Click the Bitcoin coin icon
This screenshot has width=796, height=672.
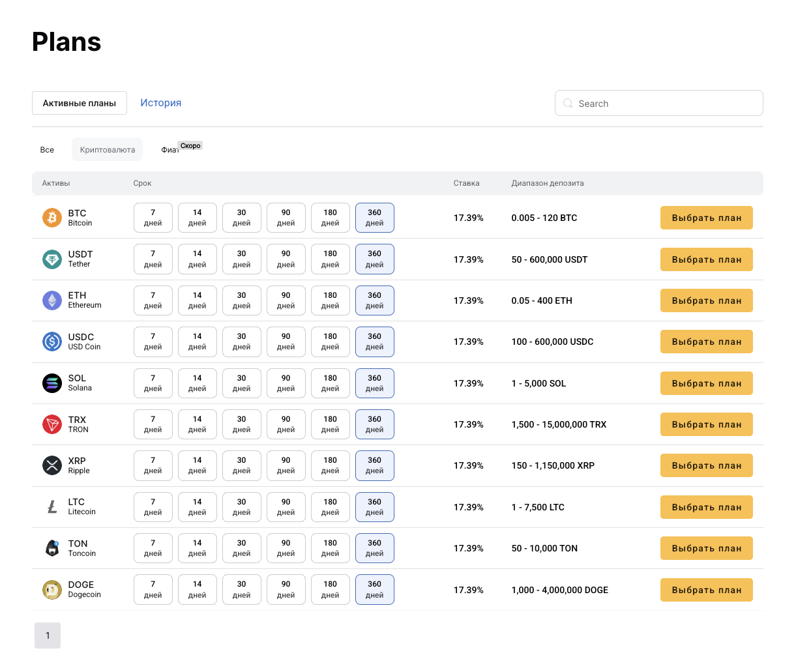(52, 218)
